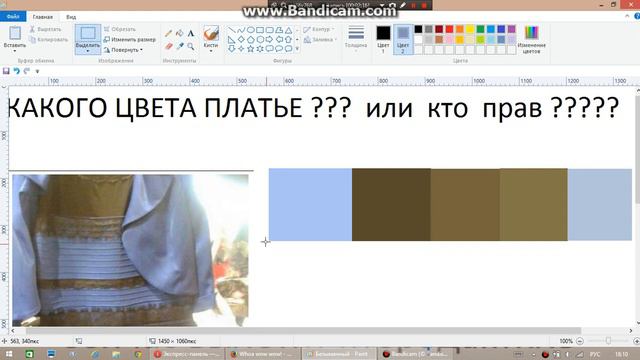Image resolution: width=640 pixels, height=360 pixels.
Task: Pick the green palette swatch
Action: [480, 29]
